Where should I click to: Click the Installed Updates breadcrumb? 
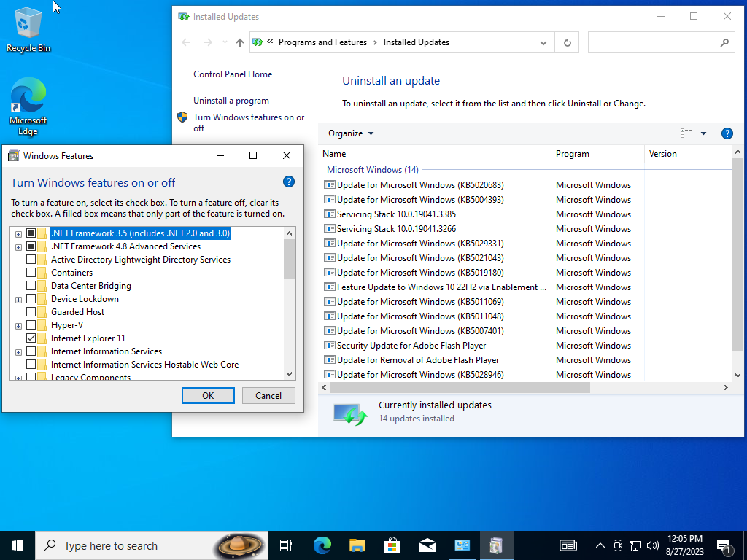[x=417, y=42]
